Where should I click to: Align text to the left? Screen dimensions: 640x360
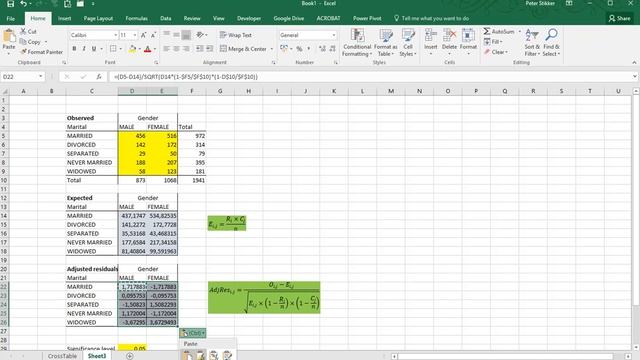[x=167, y=49]
